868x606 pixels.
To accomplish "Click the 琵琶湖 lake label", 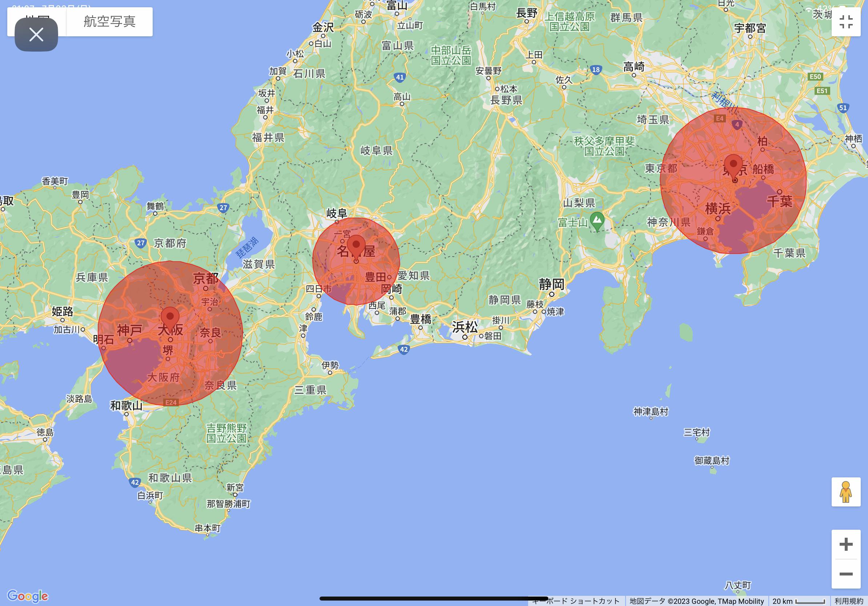I will click(x=247, y=248).
